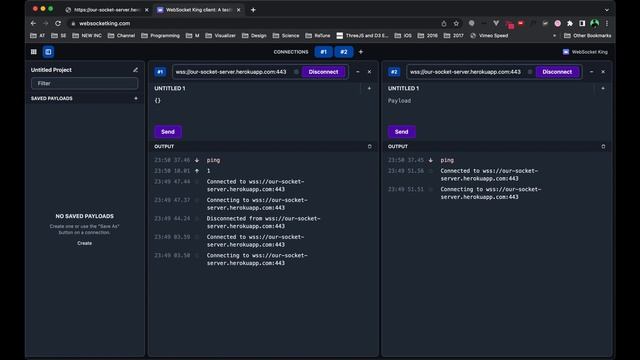Add payload tab in connection #1
This screenshot has height=360, width=640.
pyautogui.click(x=369, y=88)
